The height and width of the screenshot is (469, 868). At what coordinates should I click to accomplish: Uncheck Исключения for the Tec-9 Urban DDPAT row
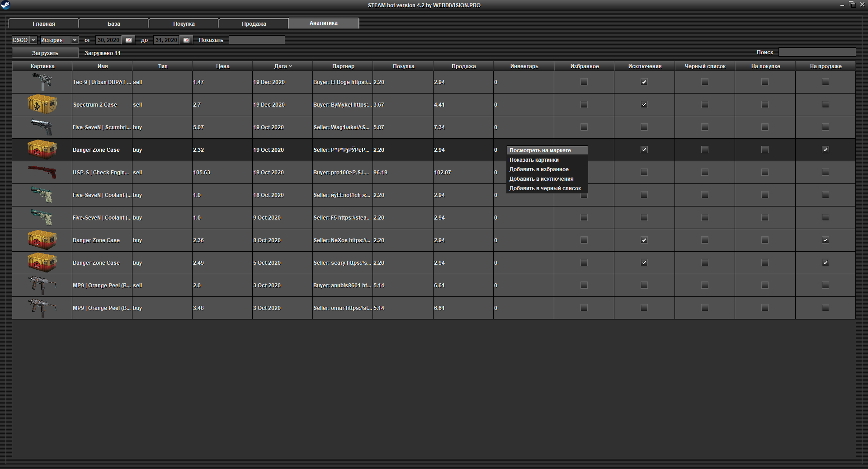[x=644, y=82]
